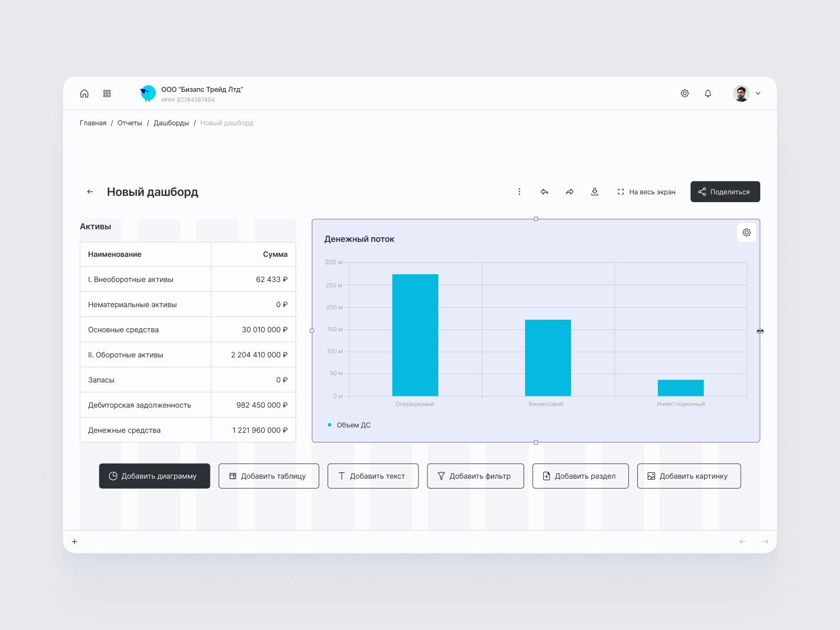The image size is (840, 630).
Task: Open notifications bell
Action: pyautogui.click(x=708, y=93)
